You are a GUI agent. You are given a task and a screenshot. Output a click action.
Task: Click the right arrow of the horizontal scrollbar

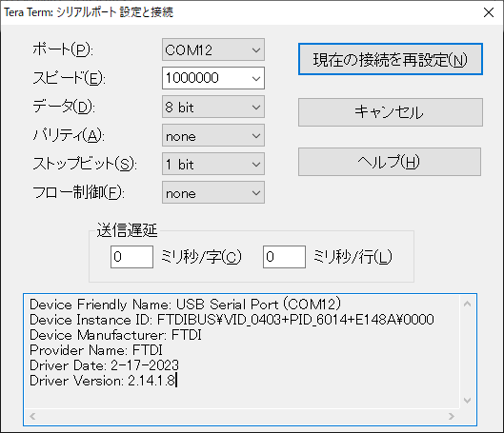point(452,416)
